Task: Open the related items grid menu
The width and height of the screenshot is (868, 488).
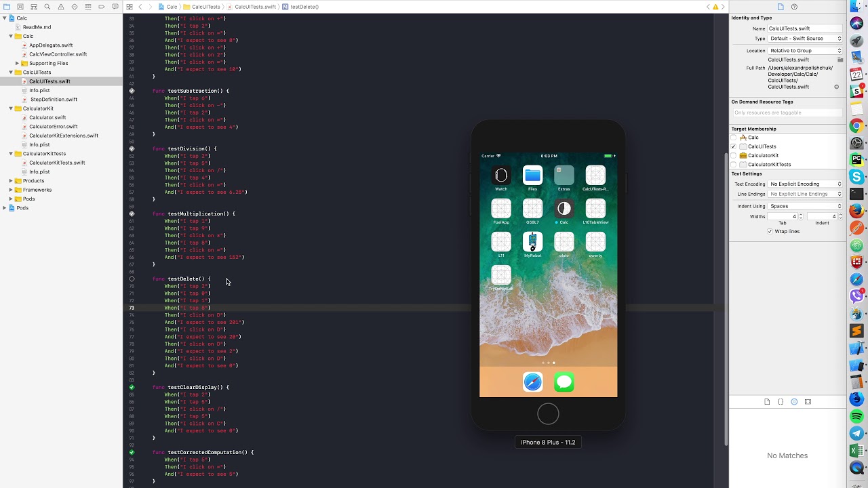Action: coord(130,7)
